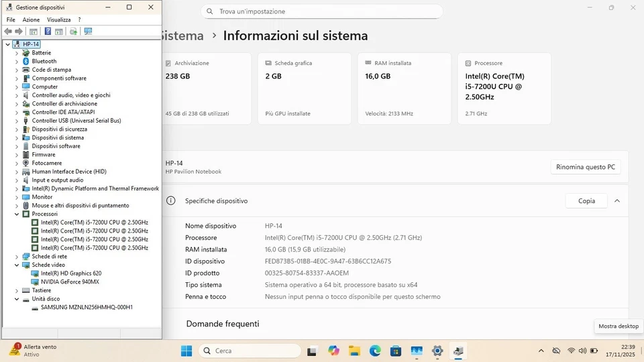Click the Controller USB plug icon
The image size is (644, 362).
(x=26, y=121)
